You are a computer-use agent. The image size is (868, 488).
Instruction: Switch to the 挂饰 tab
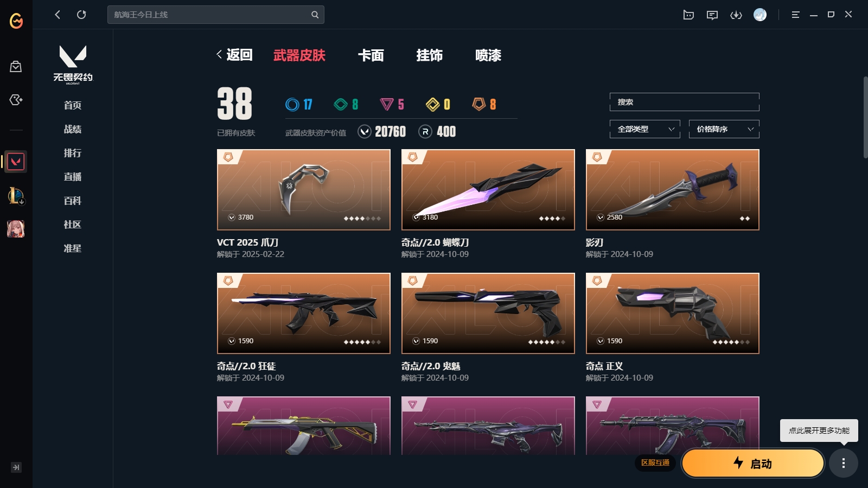click(430, 55)
